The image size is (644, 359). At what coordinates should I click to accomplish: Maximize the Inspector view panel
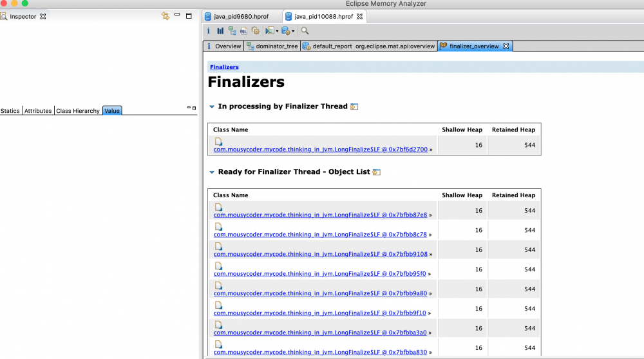click(x=189, y=16)
